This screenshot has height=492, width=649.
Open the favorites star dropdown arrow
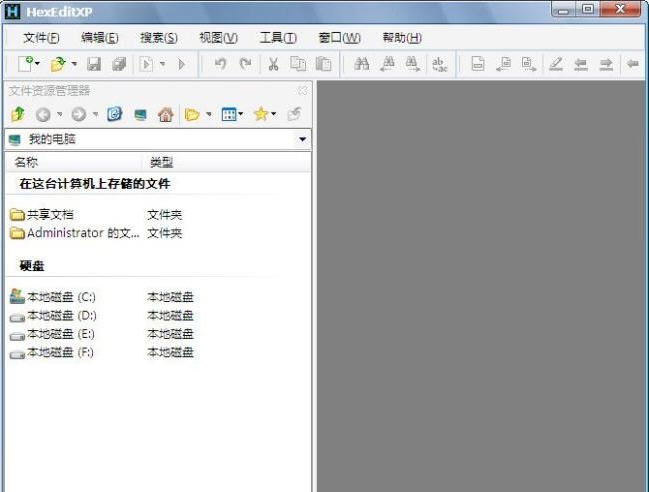click(274, 114)
